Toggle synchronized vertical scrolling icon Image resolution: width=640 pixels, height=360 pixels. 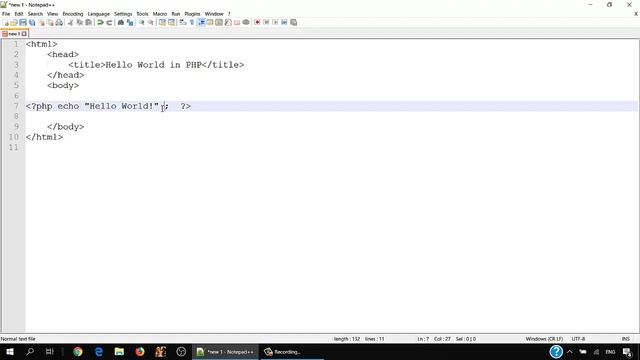tap(162, 22)
